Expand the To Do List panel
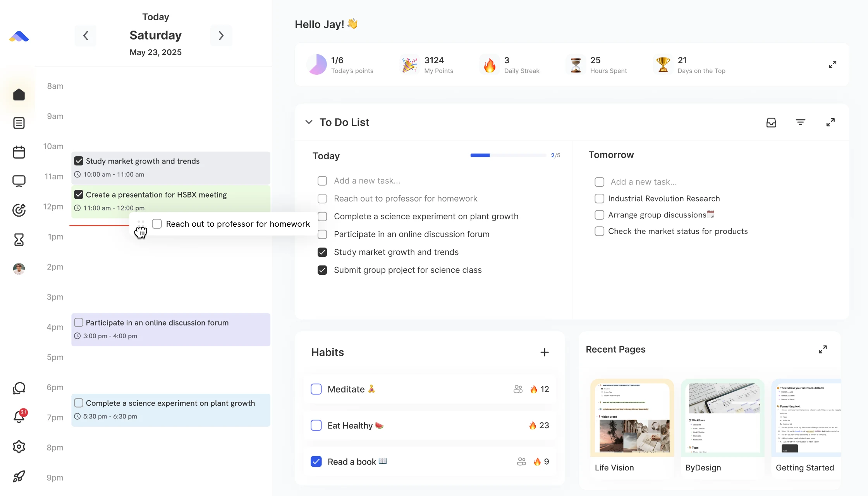Viewport: 868px width, 496px height. click(x=830, y=122)
